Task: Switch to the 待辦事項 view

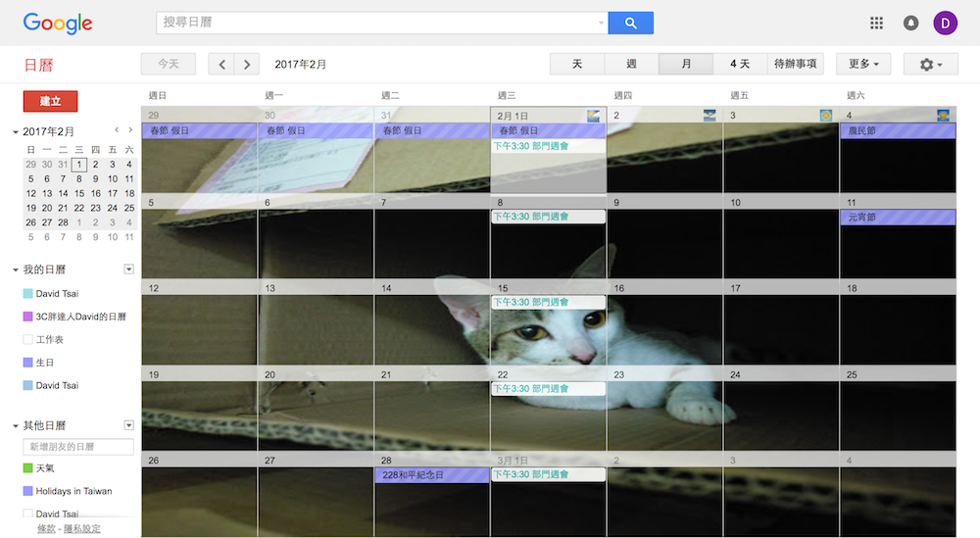Action: coord(796,65)
